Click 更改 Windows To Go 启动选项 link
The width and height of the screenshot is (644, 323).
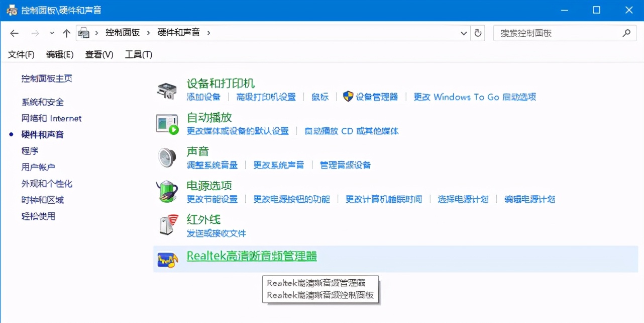(475, 97)
